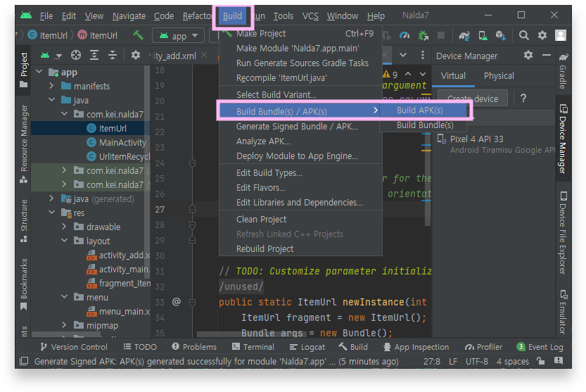The image size is (586, 392).
Task: Click tool window toggle icon at status bar left
Action: coord(24,361)
